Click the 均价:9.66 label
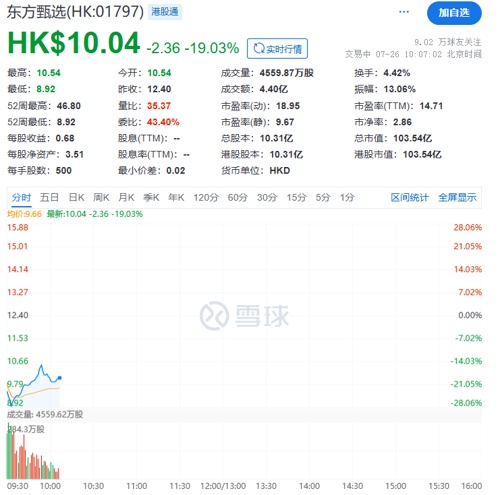Screen dimensions: 500x495 click(24, 214)
